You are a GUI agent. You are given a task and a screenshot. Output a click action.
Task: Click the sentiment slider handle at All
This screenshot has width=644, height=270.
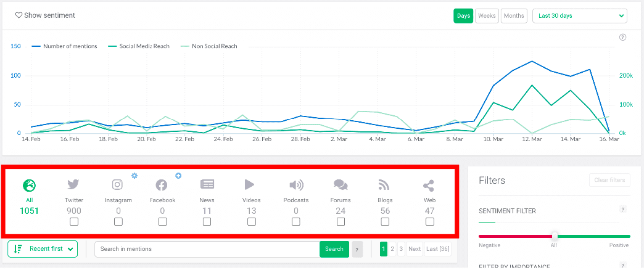[555, 236]
